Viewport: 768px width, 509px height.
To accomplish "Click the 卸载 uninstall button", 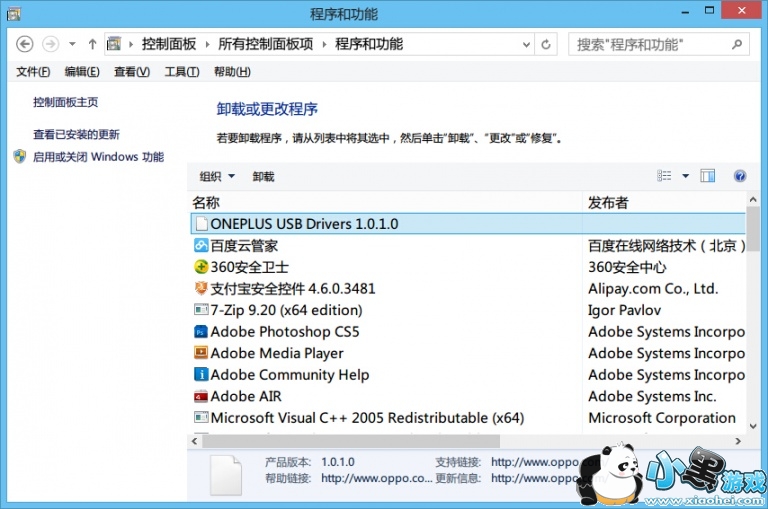I will [263, 176].
